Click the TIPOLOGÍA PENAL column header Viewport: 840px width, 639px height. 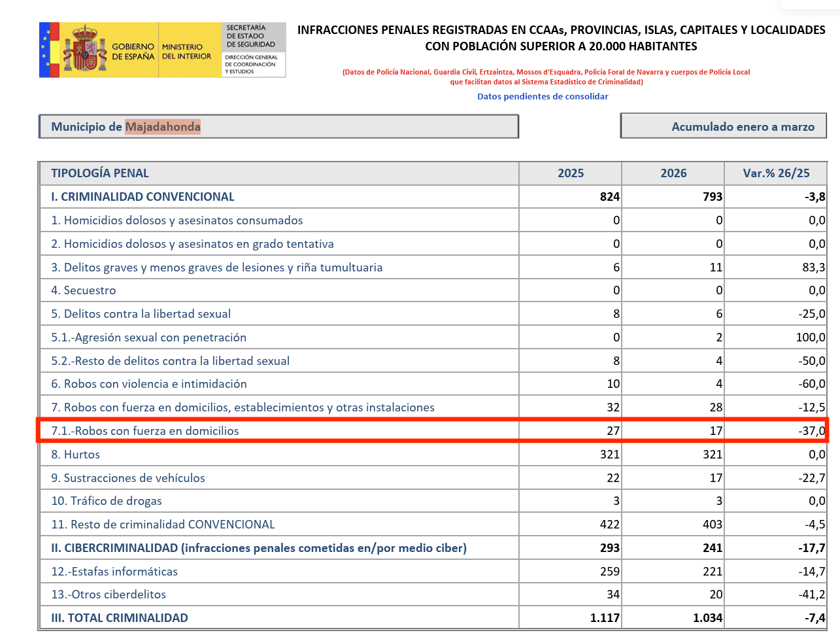100,173
